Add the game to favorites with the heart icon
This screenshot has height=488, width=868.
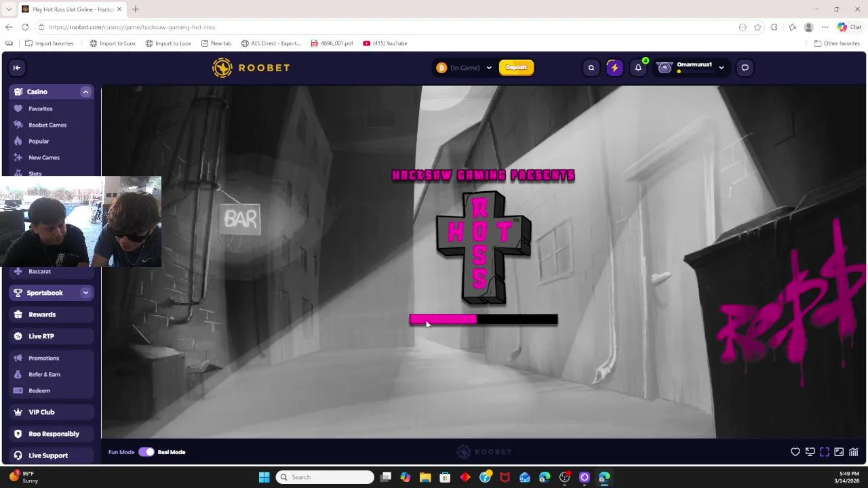795,452
